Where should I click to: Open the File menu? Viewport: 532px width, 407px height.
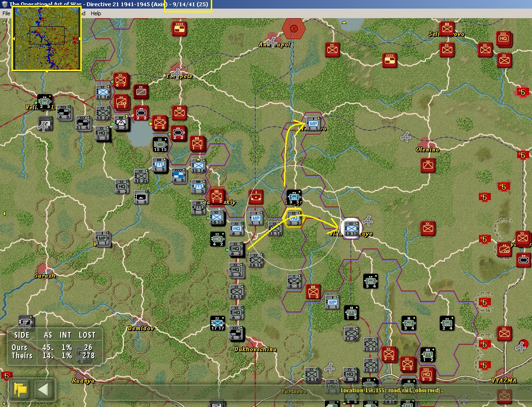[x=6, y=13]
